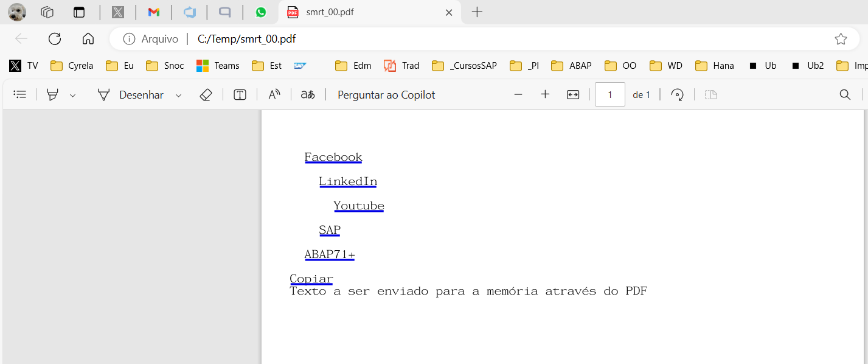Open the WD bookmarks folder
The image size is (868, 364).
[666, 66]
